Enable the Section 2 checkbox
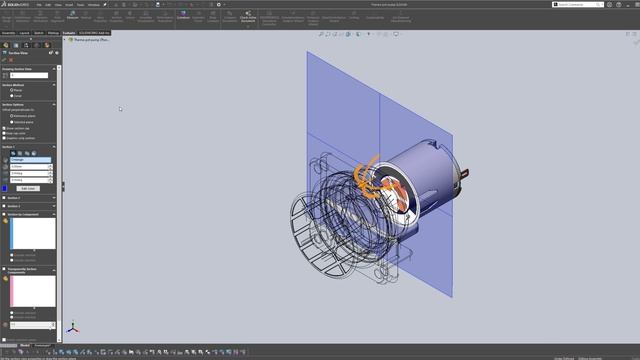The height and width of the screenshot is (360, 640). 4,198
